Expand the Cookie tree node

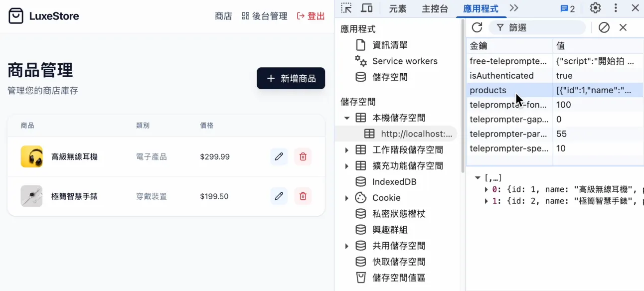(346, 198)
